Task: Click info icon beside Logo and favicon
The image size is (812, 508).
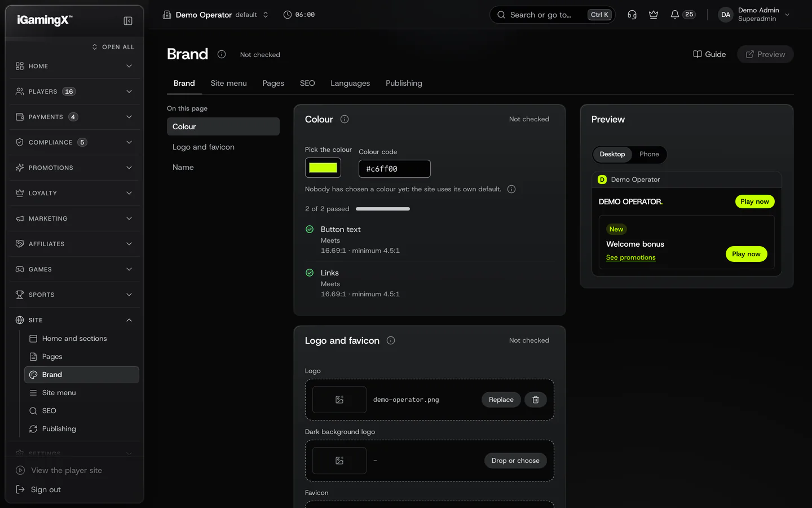Action: (391, 340)
